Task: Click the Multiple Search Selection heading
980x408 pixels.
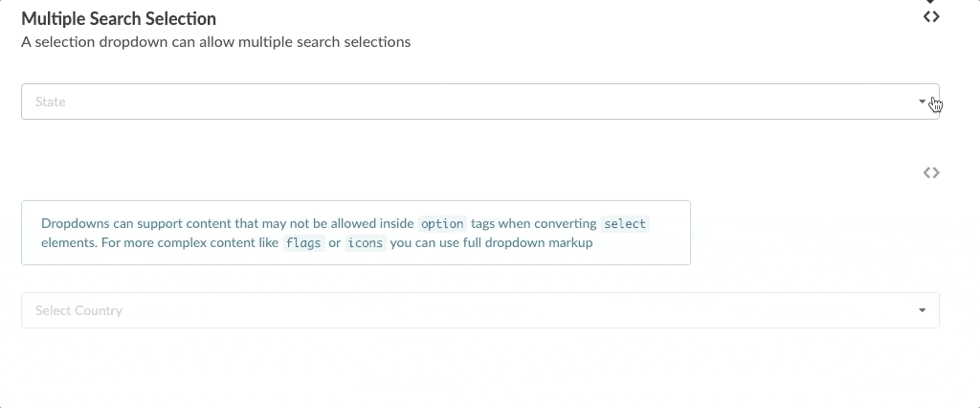Action: pos(119,19)
